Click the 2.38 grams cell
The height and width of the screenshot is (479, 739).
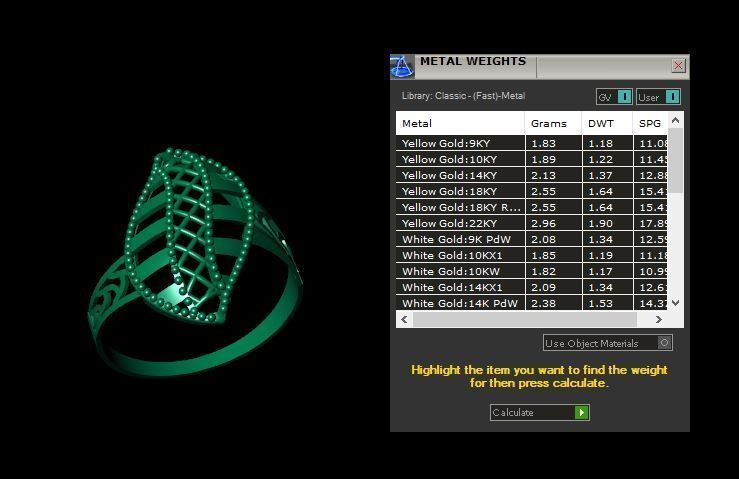coord(553,303)
